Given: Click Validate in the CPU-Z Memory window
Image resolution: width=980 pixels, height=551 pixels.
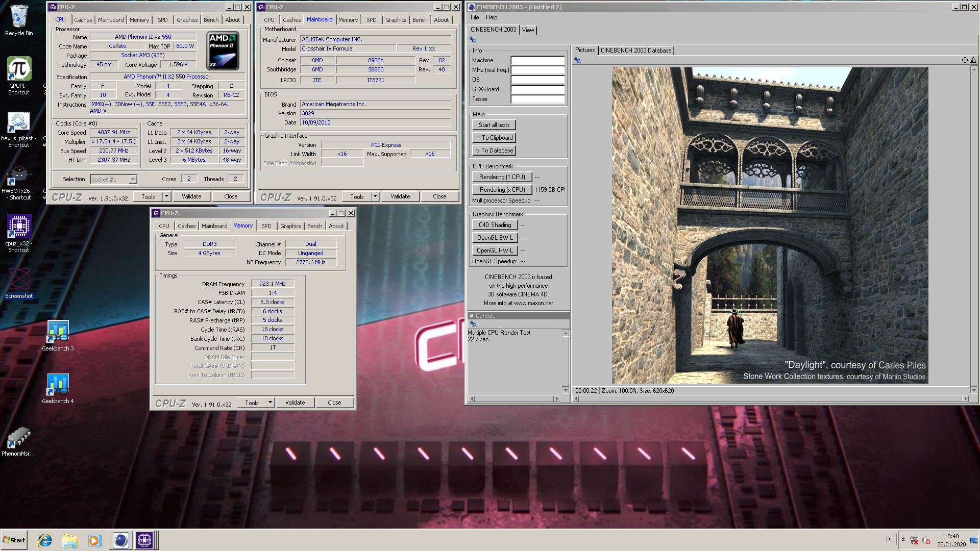Looking at the screenshot, I should [x=295, y=403].
